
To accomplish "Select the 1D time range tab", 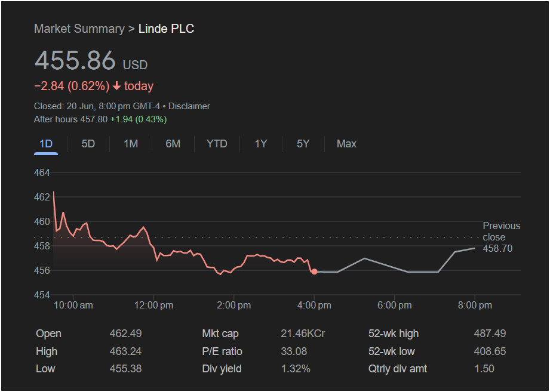I will 46,144.
